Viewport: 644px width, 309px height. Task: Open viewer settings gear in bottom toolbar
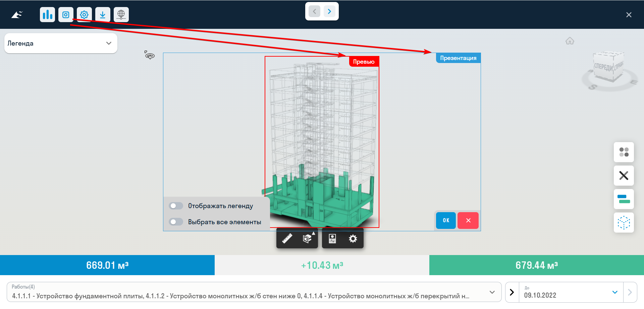click(353, 239)
